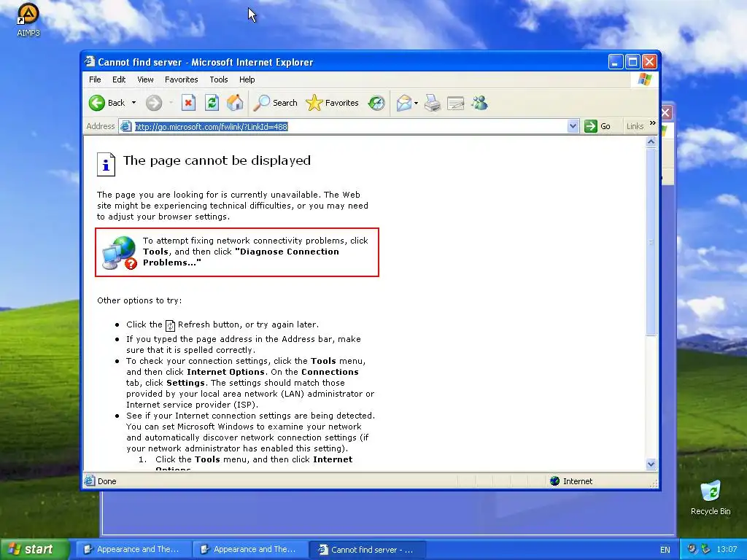
Task: Click the Mail envelope toolbar icon
Action: [404, 103]
